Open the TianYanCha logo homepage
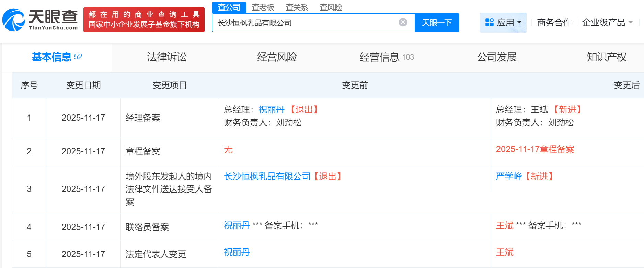Image resolution: width=644 pixels, height=268 pixels. pos(40,20)
